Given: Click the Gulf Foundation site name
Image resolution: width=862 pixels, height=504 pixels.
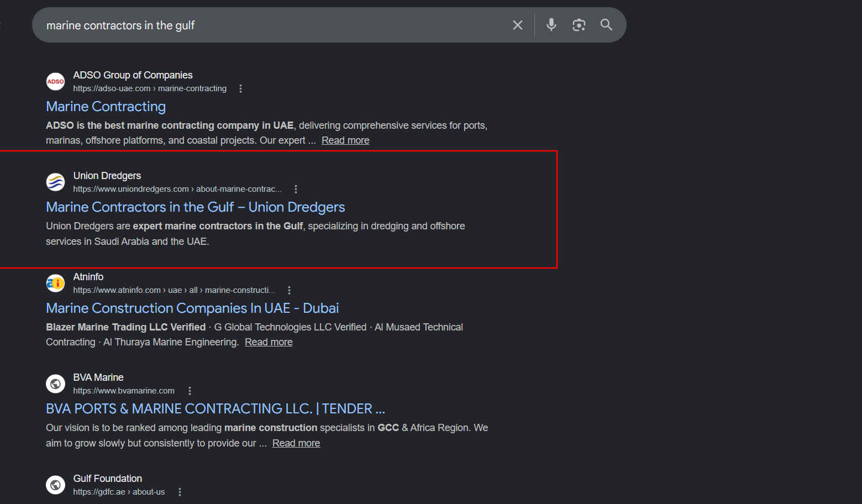Looking at the screenshot, I should [108, 479].
